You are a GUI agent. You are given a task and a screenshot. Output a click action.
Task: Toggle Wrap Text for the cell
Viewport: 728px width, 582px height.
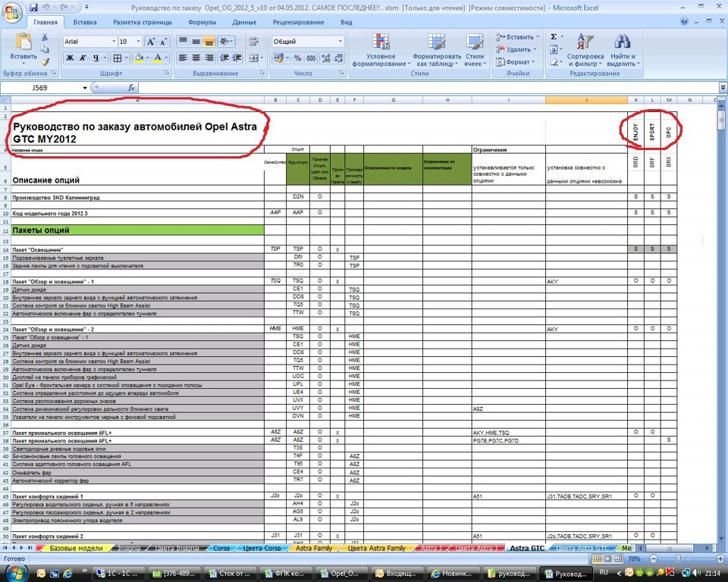253,42
